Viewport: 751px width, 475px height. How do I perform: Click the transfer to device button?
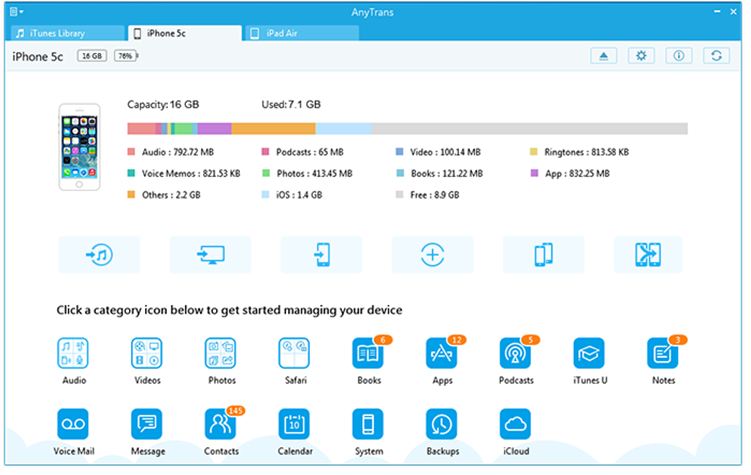pos(321,254)
